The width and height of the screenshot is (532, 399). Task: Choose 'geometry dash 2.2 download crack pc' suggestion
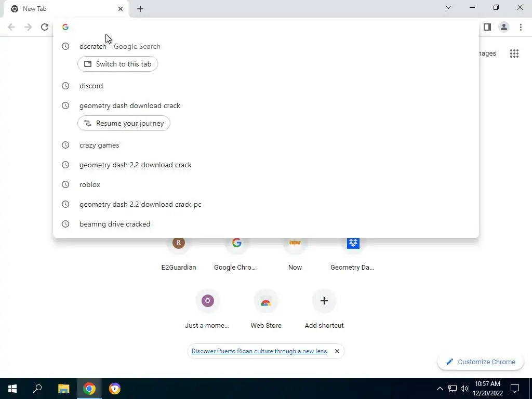tap(266, 204)
